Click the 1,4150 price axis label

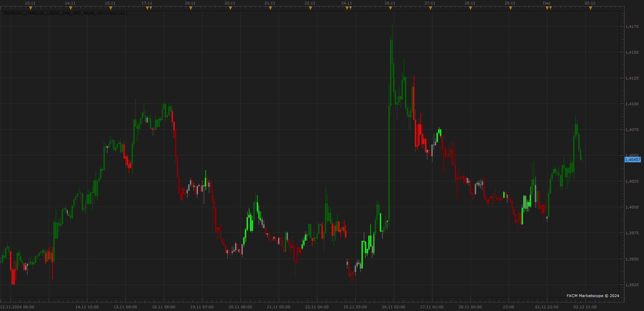pos(632,52)
